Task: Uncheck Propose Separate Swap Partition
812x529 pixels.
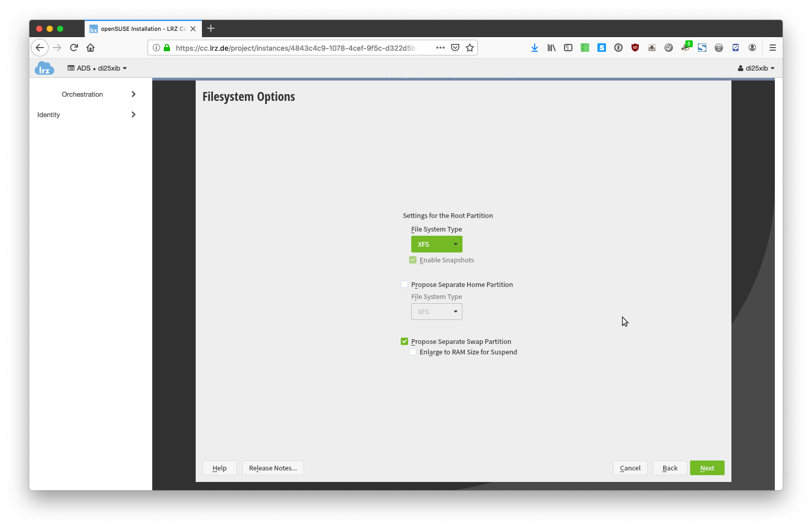Action: point(404,341)
